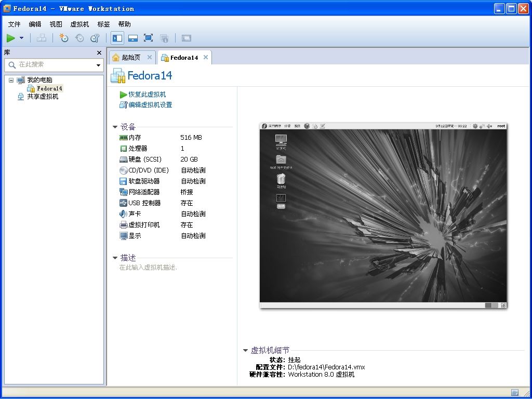Click the USB 控制器 device icon
The image size is (532, 399).
pos(124,203)
